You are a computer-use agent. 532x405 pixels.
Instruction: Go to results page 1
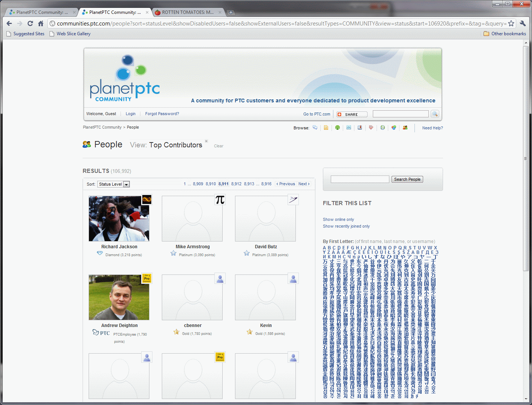[185, 184]
